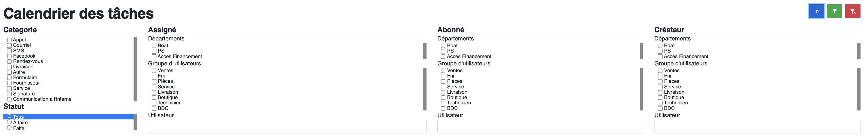Tick the Rendez-vous category checkbox

click(9, 62)
